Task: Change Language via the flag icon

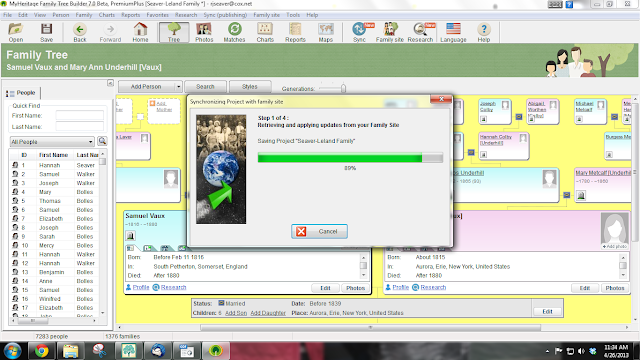Action: click(x=453, y=32)
